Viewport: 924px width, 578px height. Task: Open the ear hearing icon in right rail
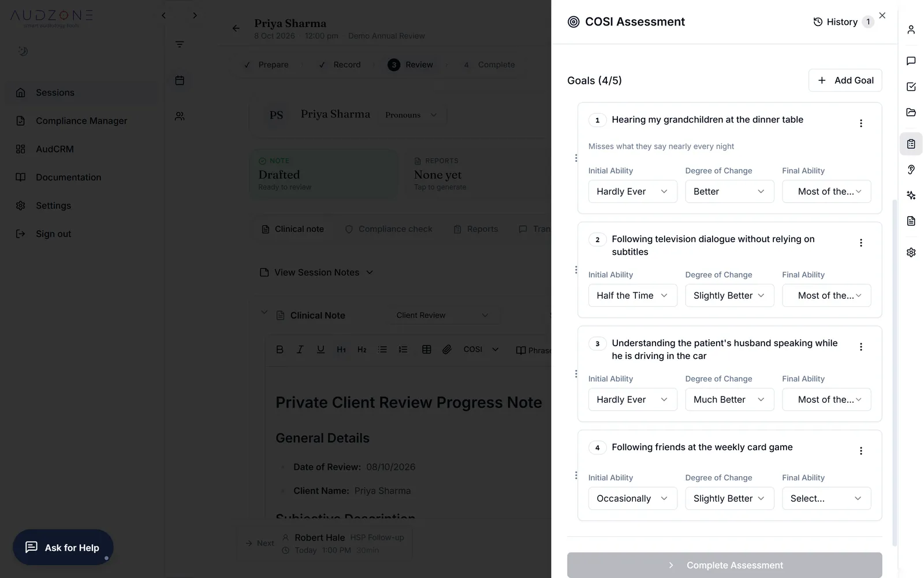pos(911,169)
